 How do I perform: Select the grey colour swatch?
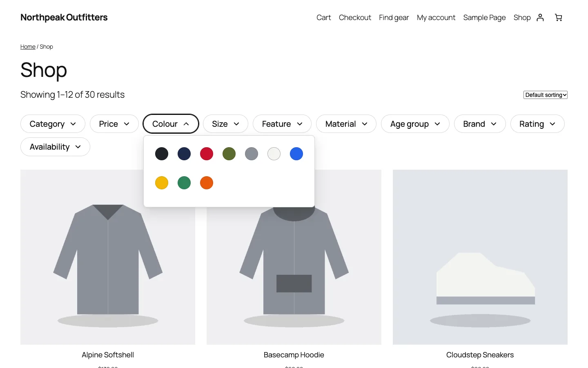point(252,154)
